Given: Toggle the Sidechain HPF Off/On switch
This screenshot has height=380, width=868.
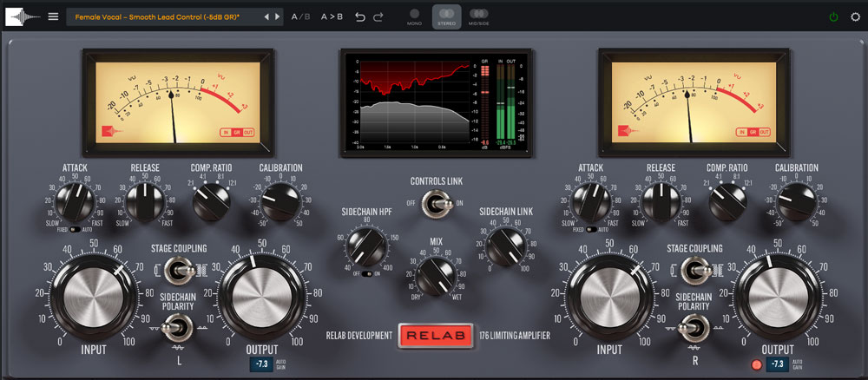Looking at the screenshot, I should point(368,274).
